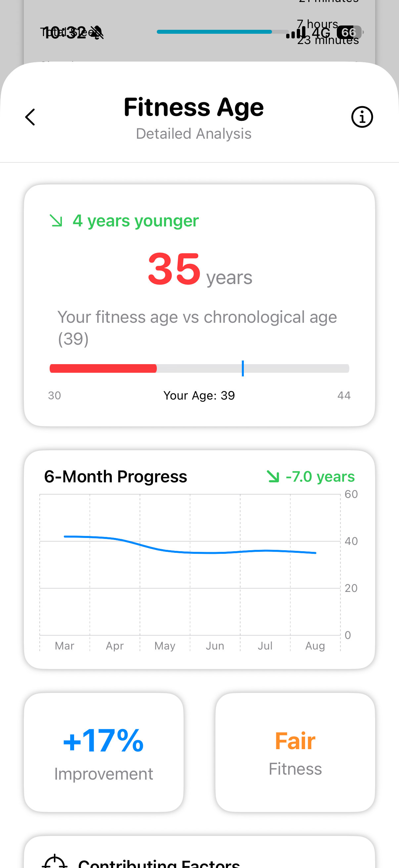The image size is (399, 868).
Task: Expand the Contributing Factors section
Action: point(159,863)
